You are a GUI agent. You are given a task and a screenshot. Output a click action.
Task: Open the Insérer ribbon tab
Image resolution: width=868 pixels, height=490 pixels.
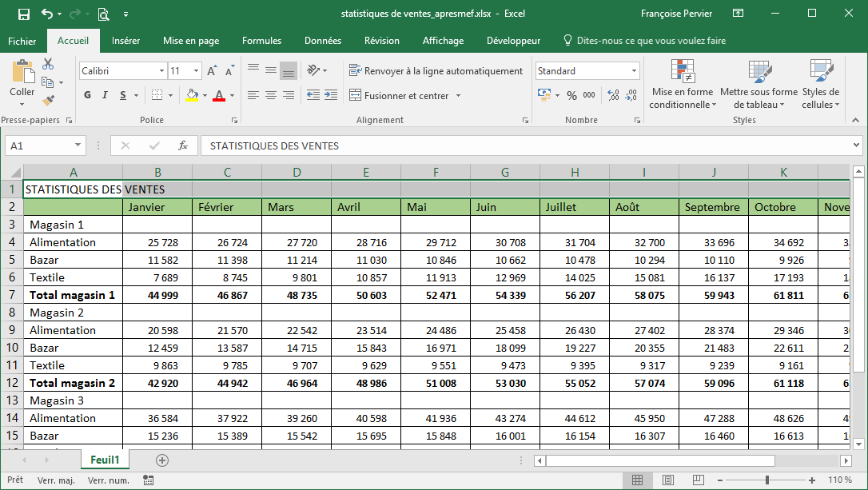(125, 41)
